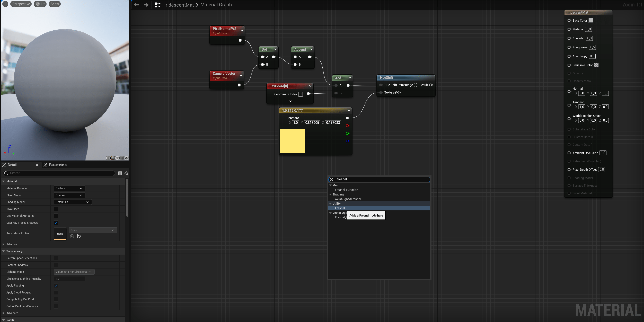Uncheck Cast Ray Traced Shadows
The image size is (644, 322).
(x=56, y=222)
